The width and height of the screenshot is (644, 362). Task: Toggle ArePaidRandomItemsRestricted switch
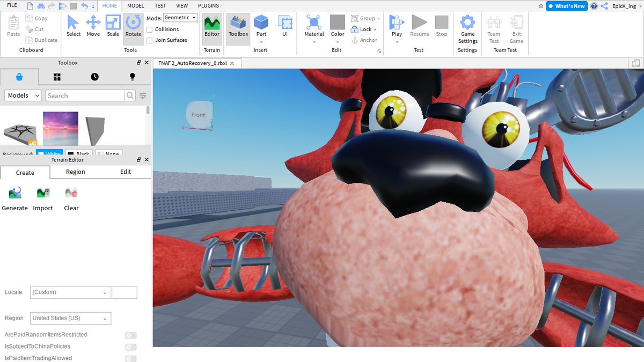(x=130, y=335)
